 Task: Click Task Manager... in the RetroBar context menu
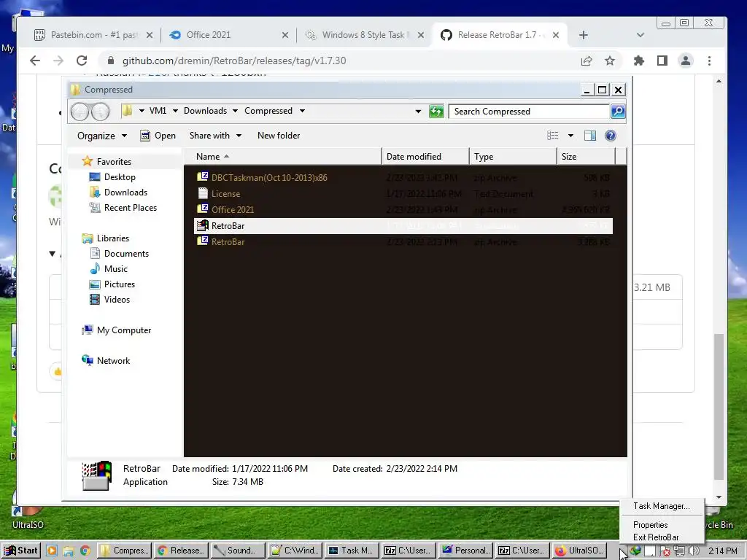[x=661, y=506]
